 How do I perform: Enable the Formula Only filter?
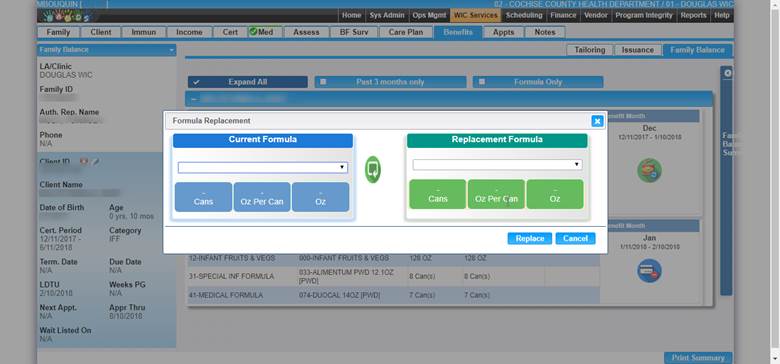[482, 82]
